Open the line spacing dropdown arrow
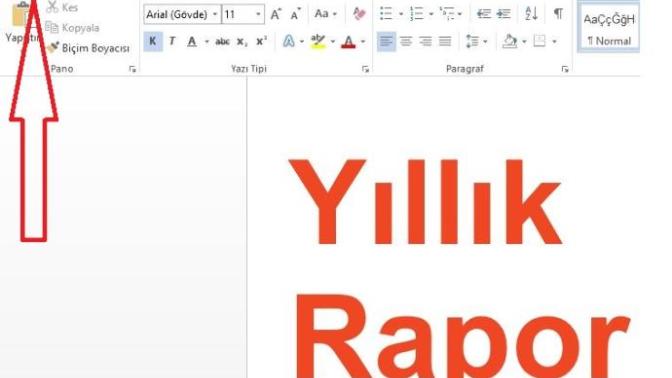The width and height of the screenshot is (672, 378). coord(485,42)
